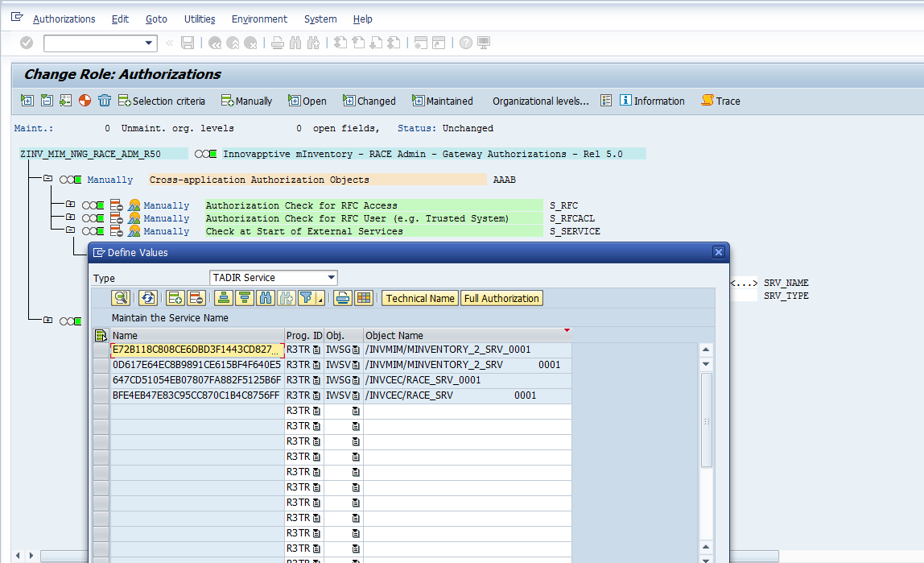Click the Print icon in Define Values toolbar
Image resolution: width=924 pixels, height=563 pixels.
[342, 298]
